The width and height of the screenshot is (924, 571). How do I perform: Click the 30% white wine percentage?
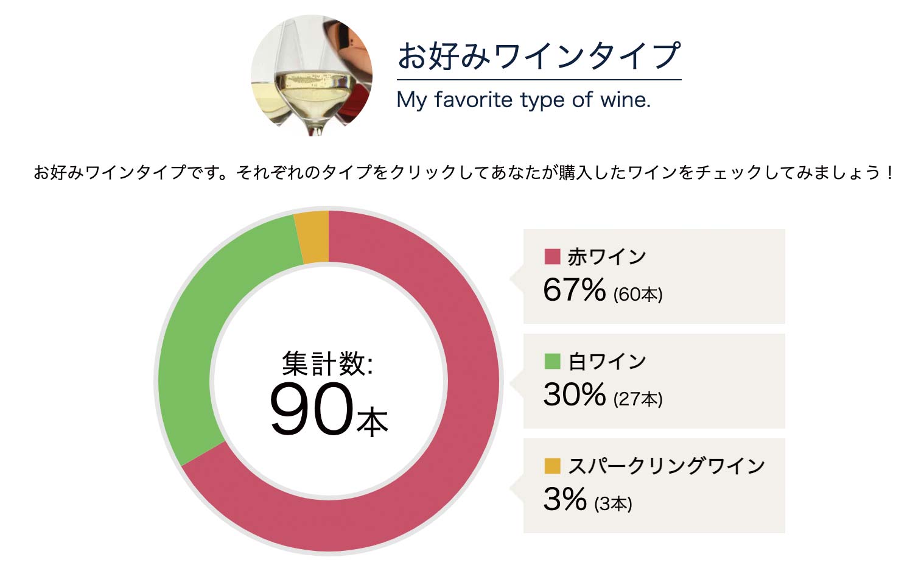574,394
